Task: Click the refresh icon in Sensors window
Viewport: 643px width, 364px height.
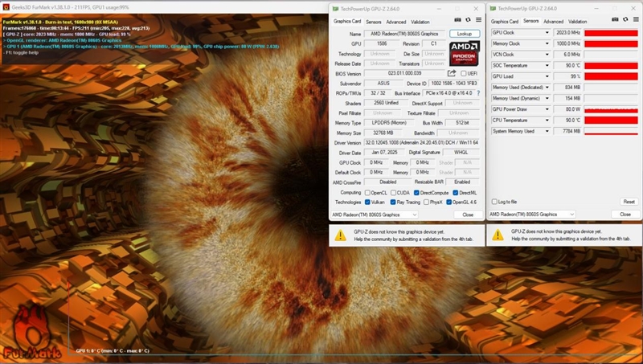Action: click(x=625, y=19)
